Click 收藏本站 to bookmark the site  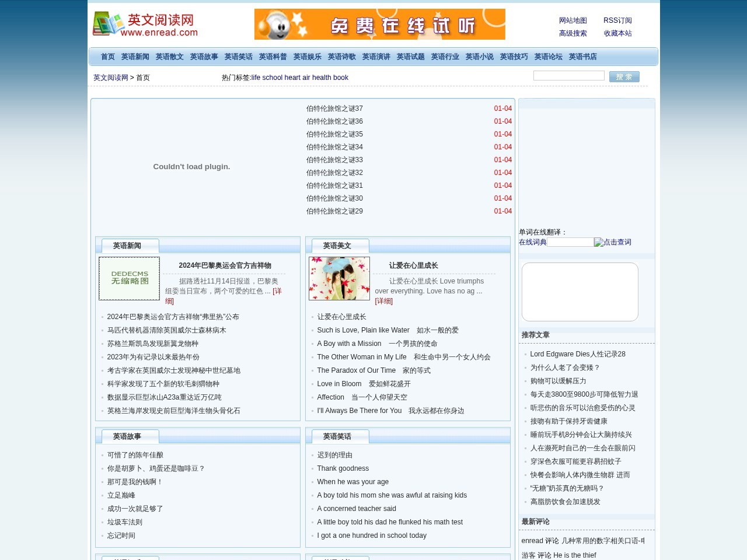(617, 33)
